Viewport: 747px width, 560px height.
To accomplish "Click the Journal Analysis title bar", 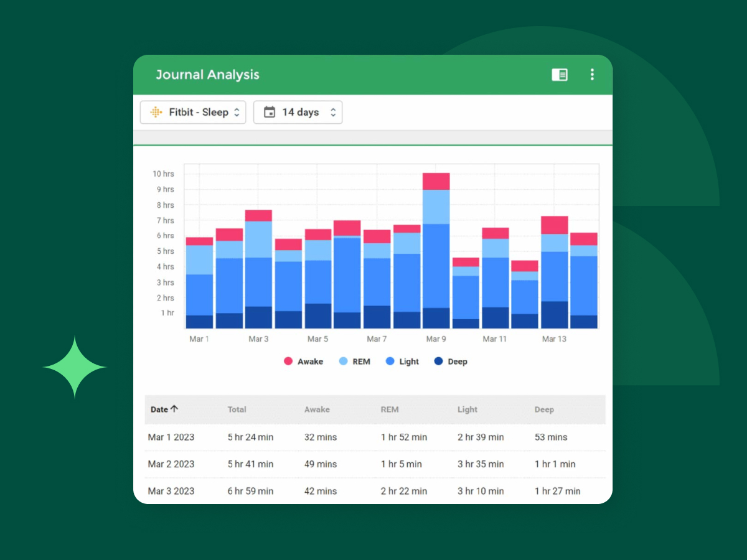I will (208, 74).
